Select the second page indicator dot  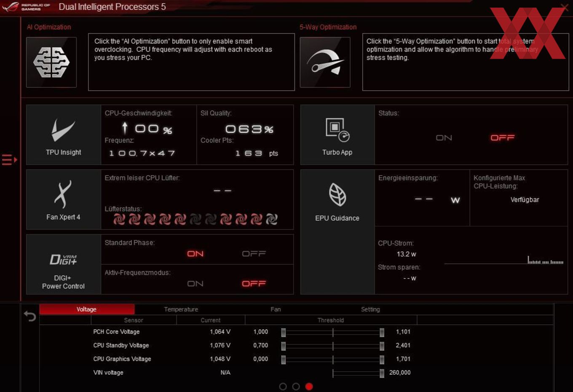point(296,387)
